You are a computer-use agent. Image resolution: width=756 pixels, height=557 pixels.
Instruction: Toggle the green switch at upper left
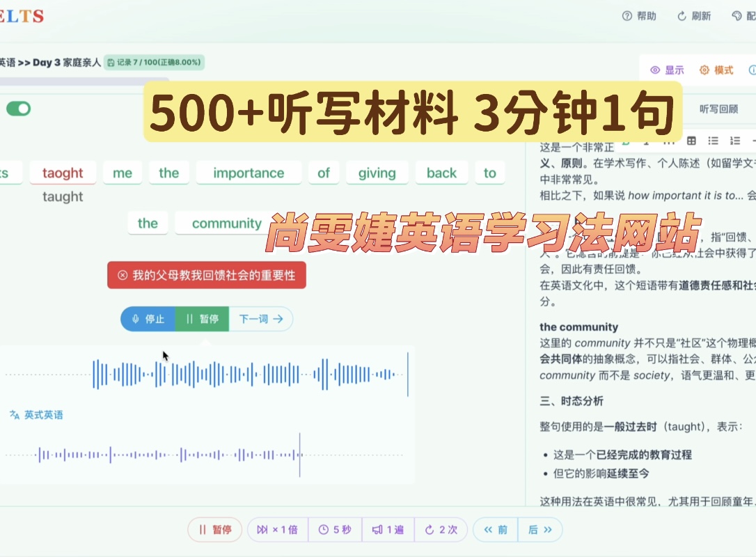(19, 109)
